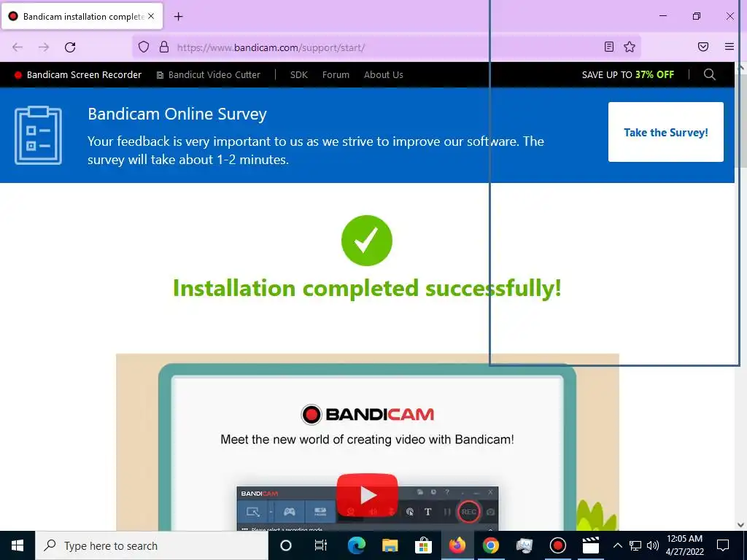The width and height of the screenshot is (747, 560).
Task: Open Bandicam Screen Recorder menu item
Action: 78,75
